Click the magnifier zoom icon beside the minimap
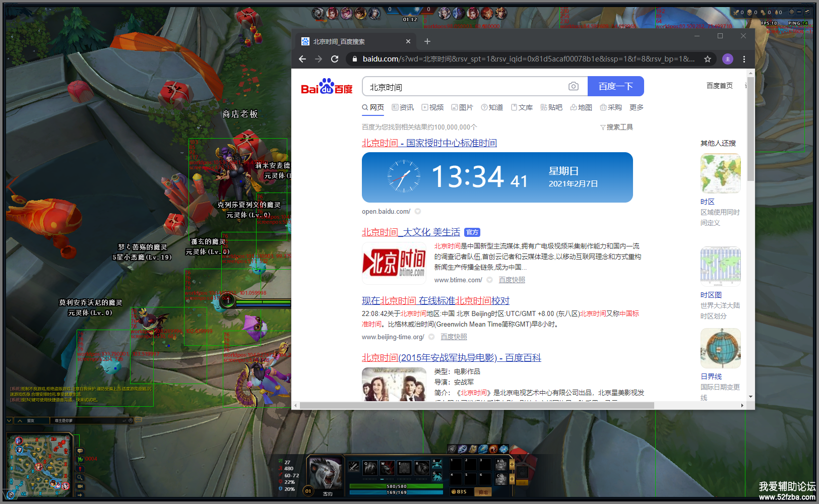Screen dimensions: 819x504 click(80, 477)
